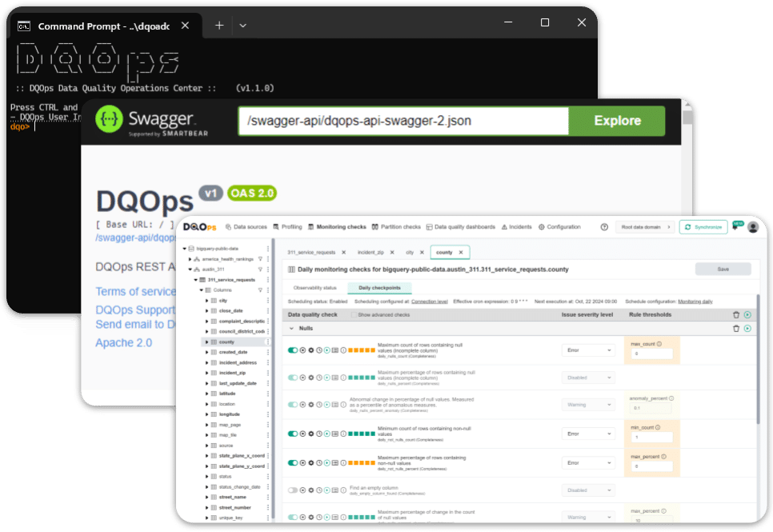
Task: Click the Explore button in Swagger
Action: [617, 121]
